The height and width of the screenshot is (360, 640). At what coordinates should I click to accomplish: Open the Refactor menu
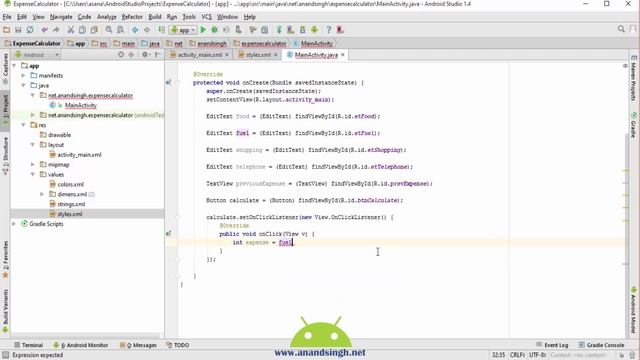point(132,17)
